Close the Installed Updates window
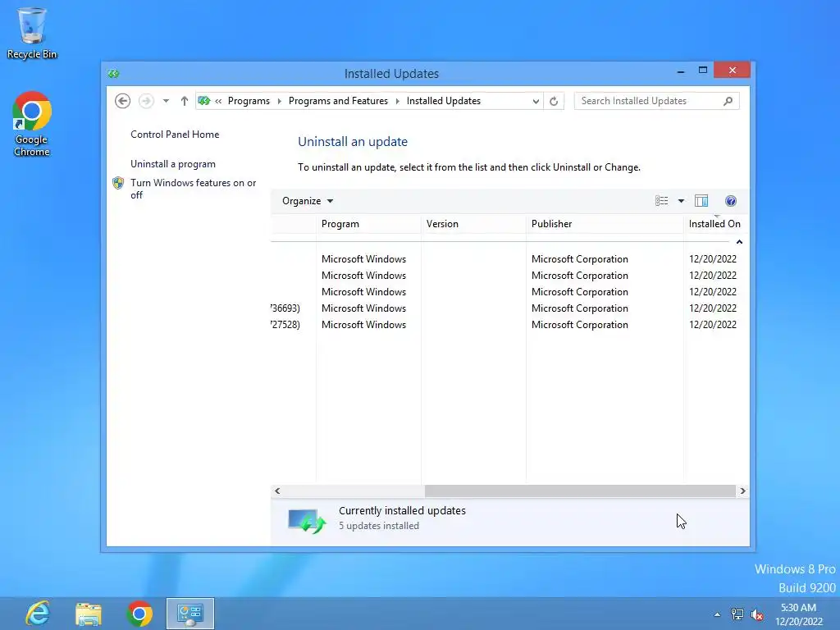The width and height of the screenshot is (840, 630). coord(732,71)
